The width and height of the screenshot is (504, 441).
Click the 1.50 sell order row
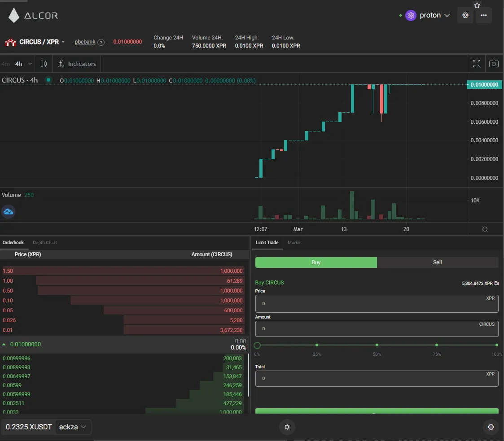[x=123, y=271]
